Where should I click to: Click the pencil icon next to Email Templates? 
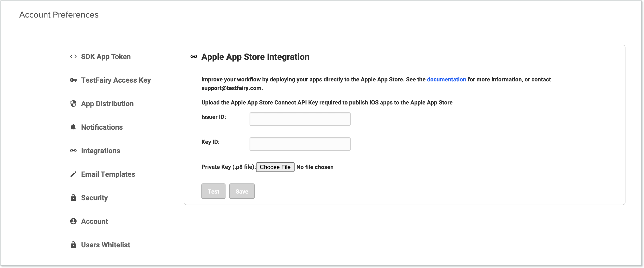click(x=73, y=174)
